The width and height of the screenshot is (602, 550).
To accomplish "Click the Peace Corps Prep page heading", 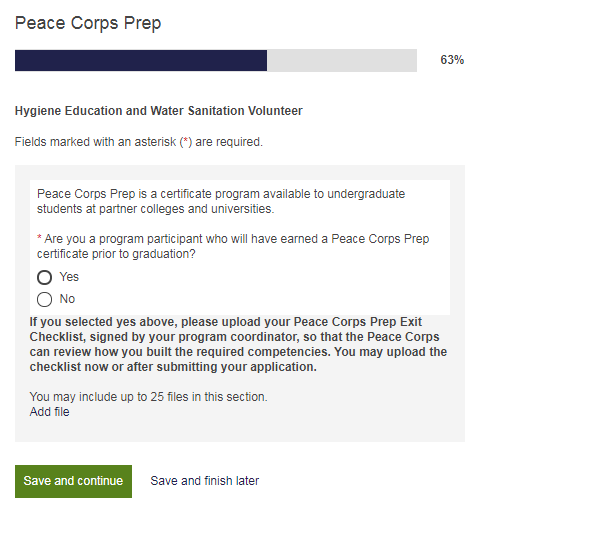I will click(x=88, y=23).
